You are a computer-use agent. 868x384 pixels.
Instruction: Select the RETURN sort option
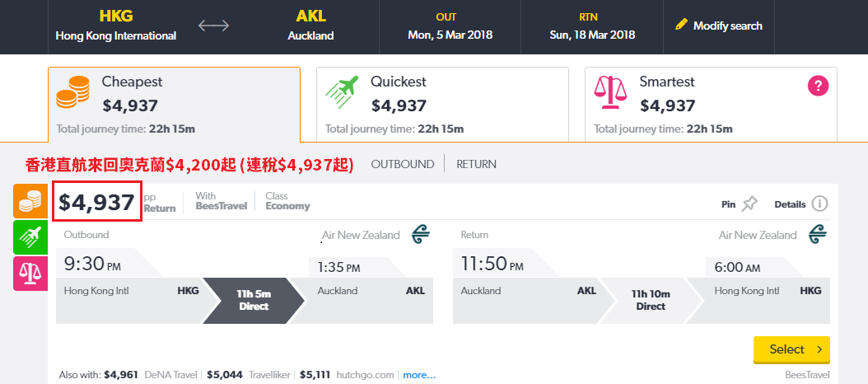(476, 164)
